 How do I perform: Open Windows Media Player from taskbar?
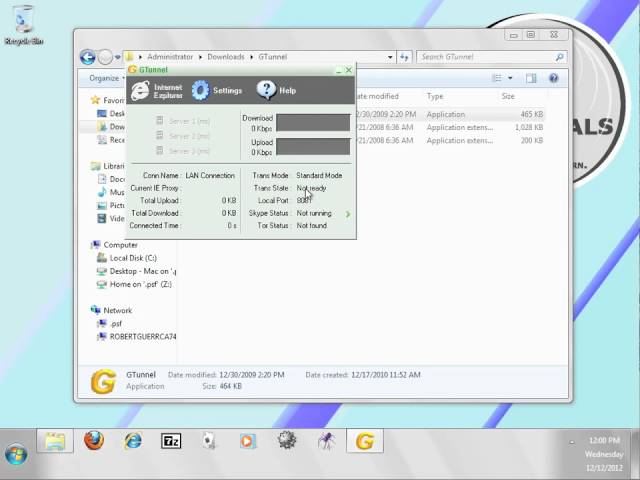click(248, 441)
